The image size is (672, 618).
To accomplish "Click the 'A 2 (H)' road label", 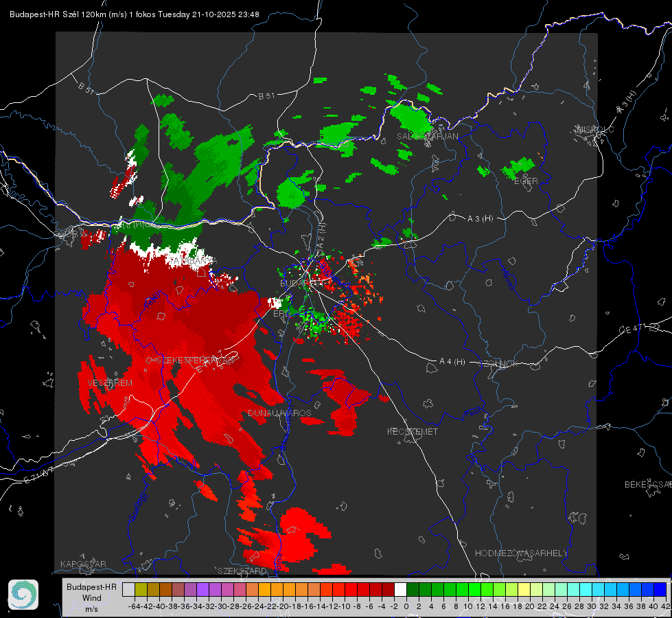I will (x=321, y=235).
